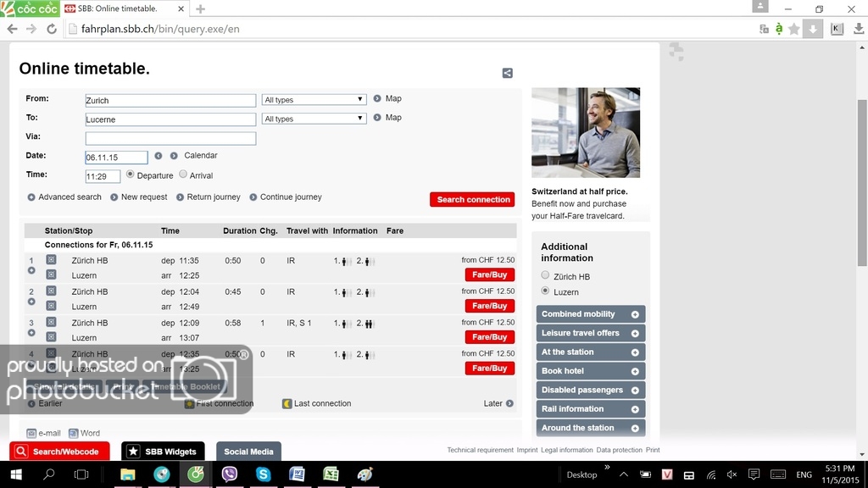Click the Continue journey arrow icon
The width and height of the screenshot is (868, 488).
pos(253,197)
